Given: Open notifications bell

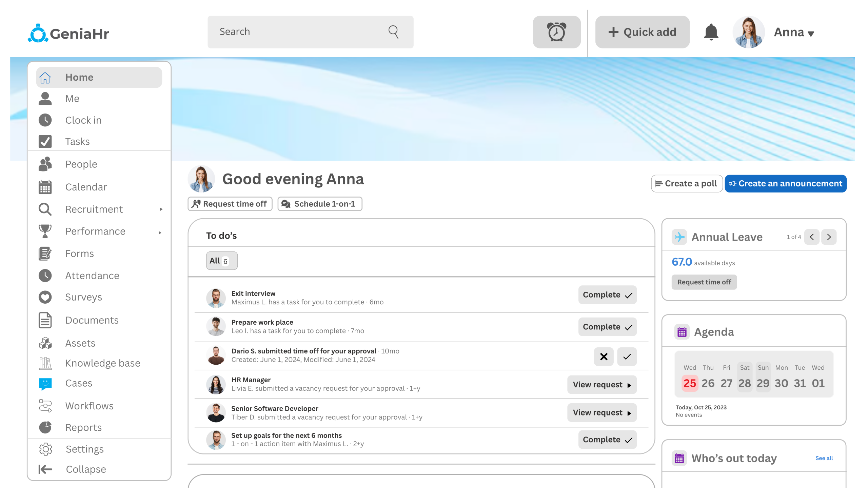Looking at the screenshot, I should 711,32.
